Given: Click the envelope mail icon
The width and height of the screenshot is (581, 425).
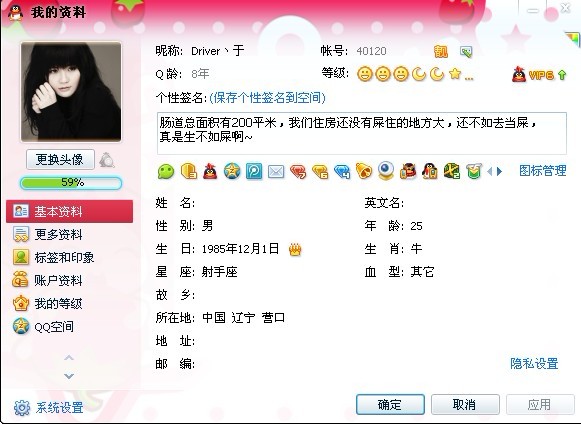Looking at the screenshot, I should coord(276,172).
